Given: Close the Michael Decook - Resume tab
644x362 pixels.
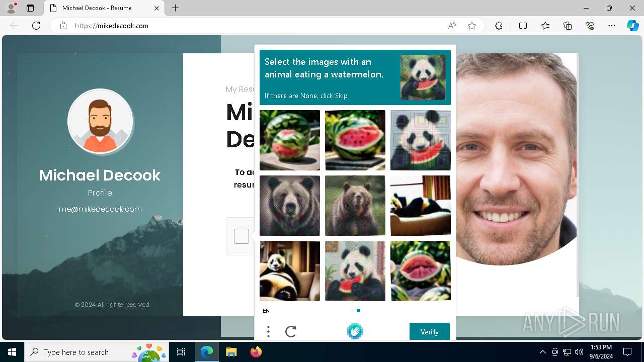Looking at the screenshot, I should (x=157, y=8).
